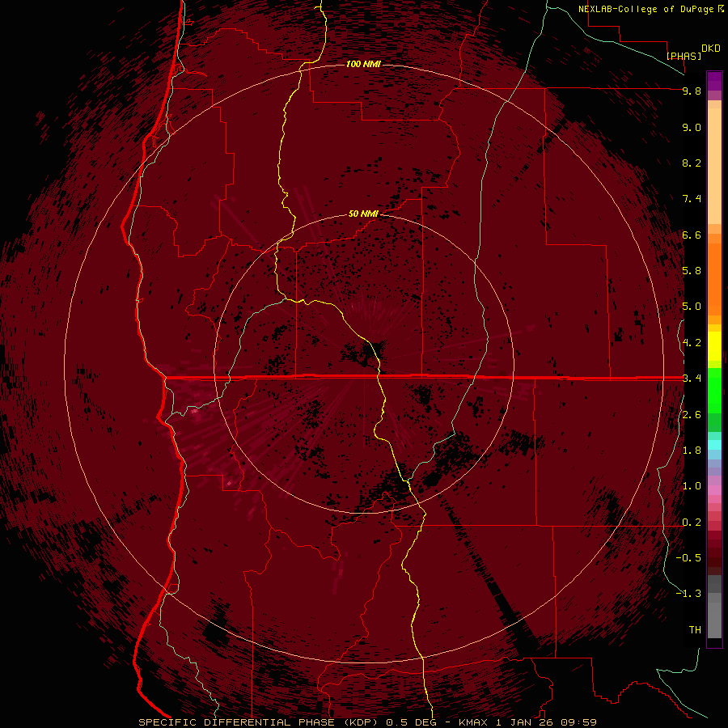The width and height of the screenshot is (728, 728).
Task: Click the NEXLAB-College of DuPage title text
Action: 646,9
